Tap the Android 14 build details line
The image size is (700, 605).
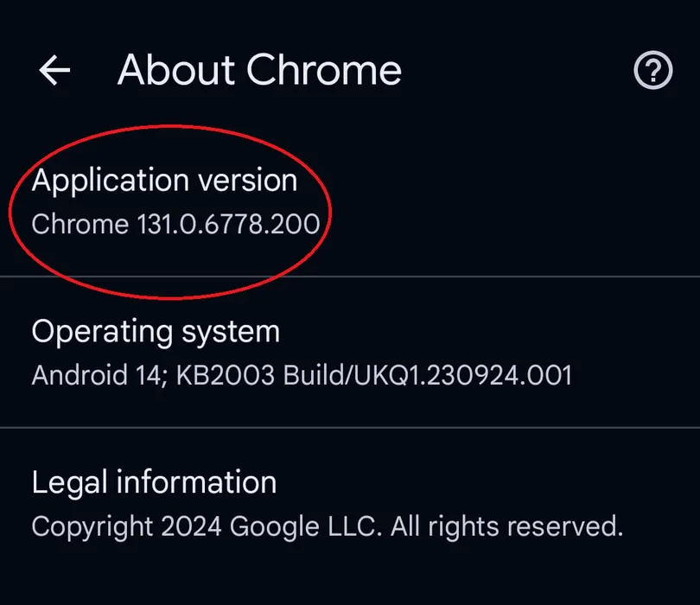tap(302, 374)
